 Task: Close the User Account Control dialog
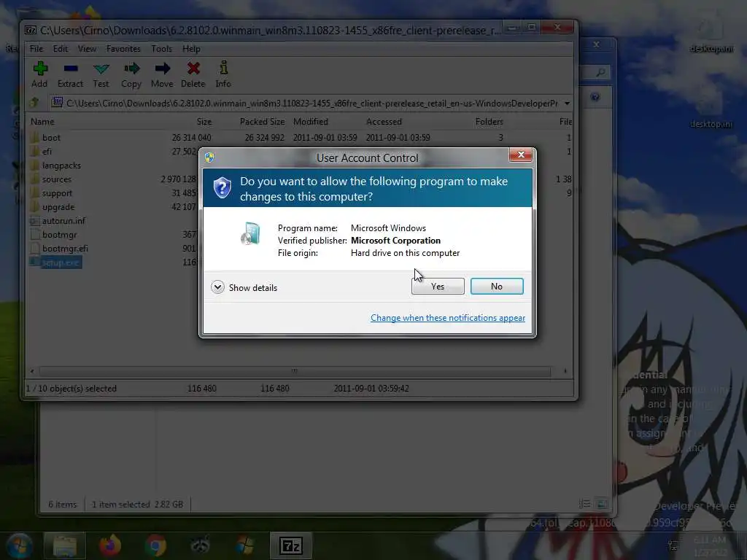click(521, 155)
